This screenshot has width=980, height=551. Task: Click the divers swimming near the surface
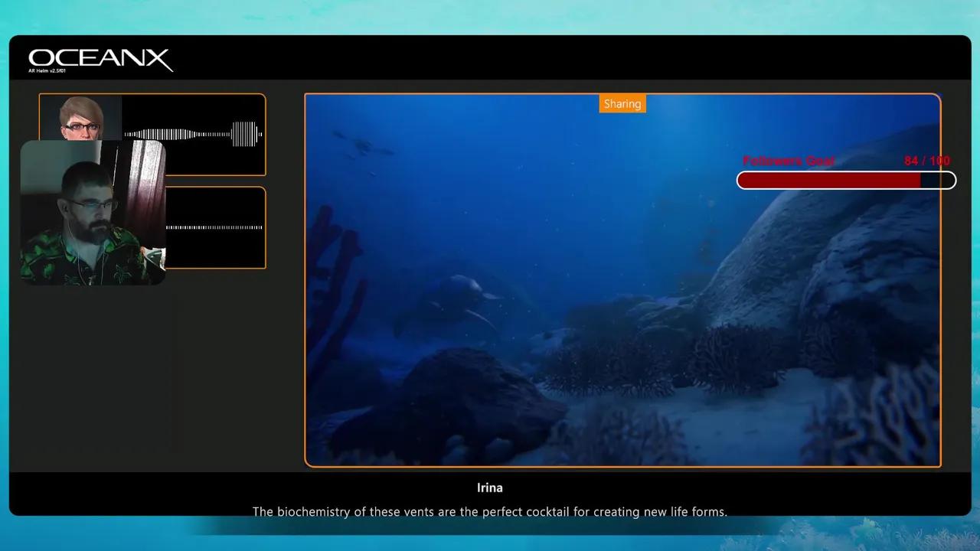coord(361,145)
